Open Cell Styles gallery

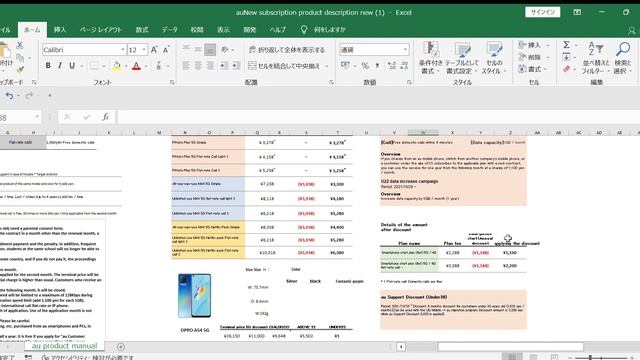(494, 58)
